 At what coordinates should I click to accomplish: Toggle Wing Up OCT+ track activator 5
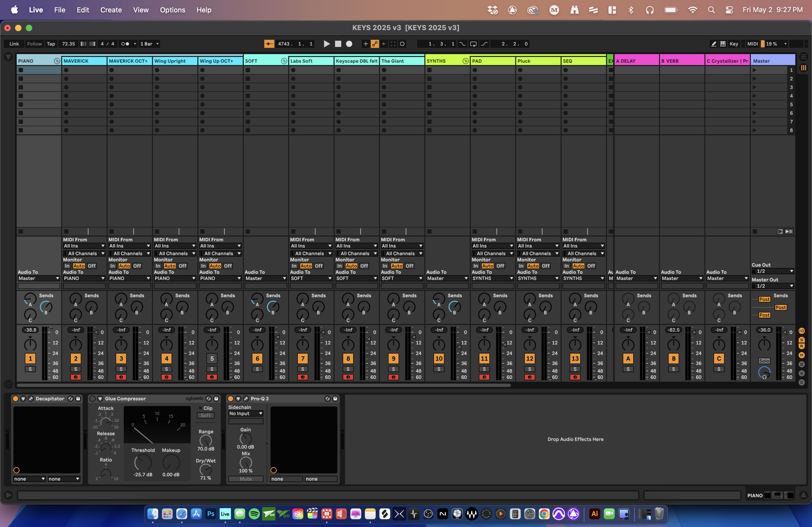coord(211,358)
